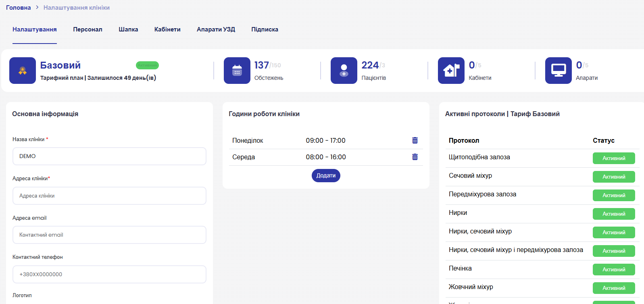Image resolution: width=644 pixels, height=304 pixels.
Task: Click the monitor icon for Апарати
Action: coord(559,71)
